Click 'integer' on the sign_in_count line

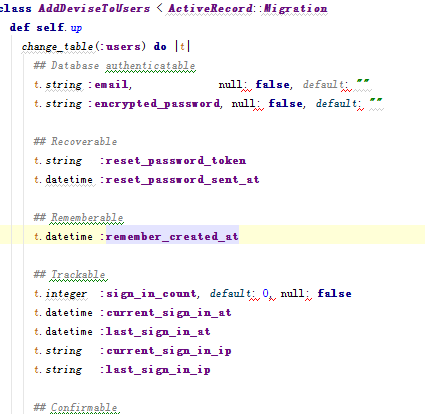click(66, 294)
